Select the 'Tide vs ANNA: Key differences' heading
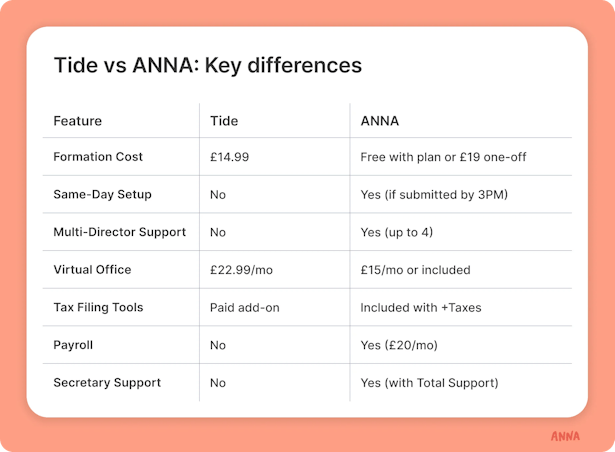Image resolution: width=615 pixels, height=452 pixels. (208, 66)
